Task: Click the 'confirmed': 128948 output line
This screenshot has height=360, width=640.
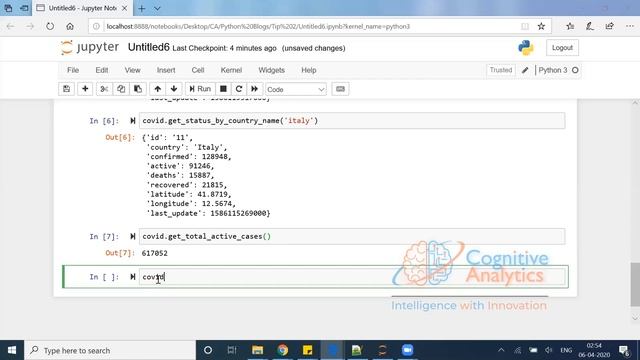Action: coord(189,157)
